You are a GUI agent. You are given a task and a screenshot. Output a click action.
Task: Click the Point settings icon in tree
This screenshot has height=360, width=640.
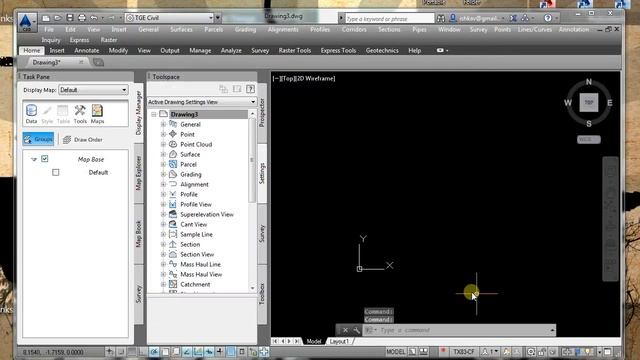pos(173,134)
